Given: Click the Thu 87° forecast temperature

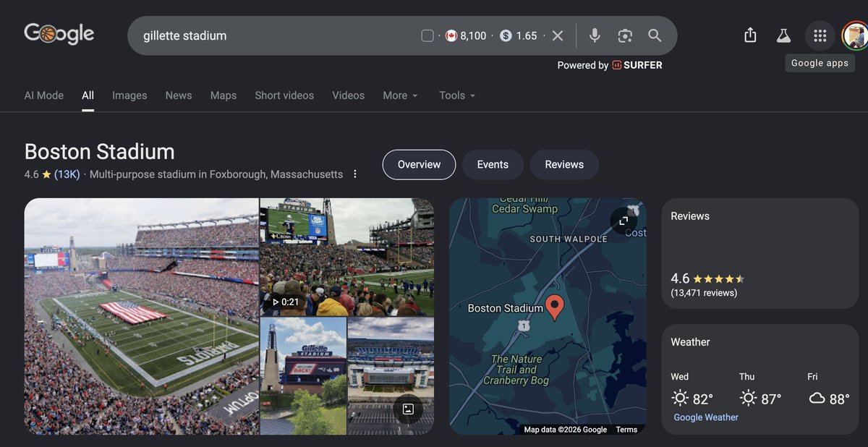Looking at the screenshot, I should (771, 399).
